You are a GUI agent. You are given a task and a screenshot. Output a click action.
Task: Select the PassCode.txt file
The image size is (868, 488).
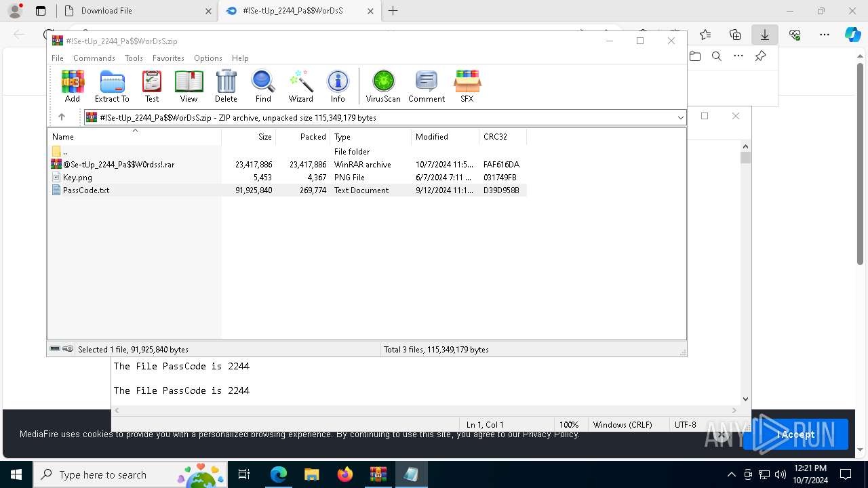point(287,190)
